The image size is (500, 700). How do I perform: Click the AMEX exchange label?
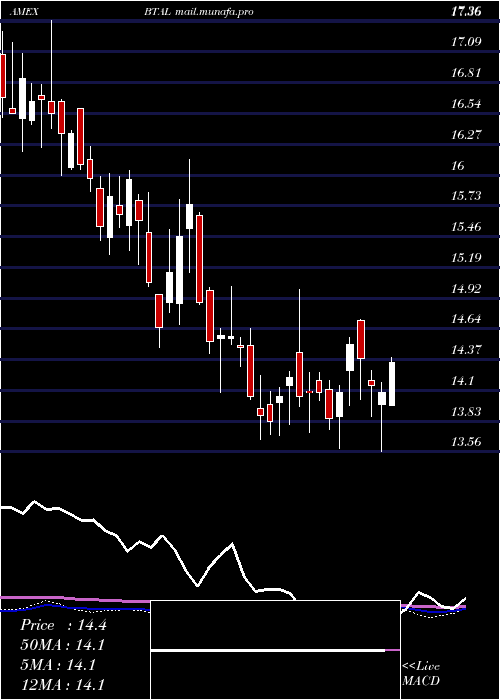[24, 12]
